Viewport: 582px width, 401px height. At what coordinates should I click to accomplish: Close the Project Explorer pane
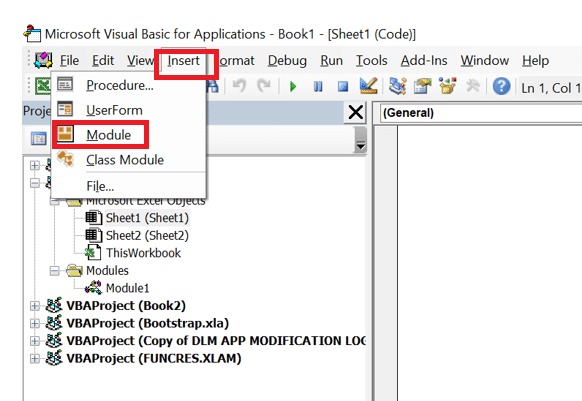356,112
